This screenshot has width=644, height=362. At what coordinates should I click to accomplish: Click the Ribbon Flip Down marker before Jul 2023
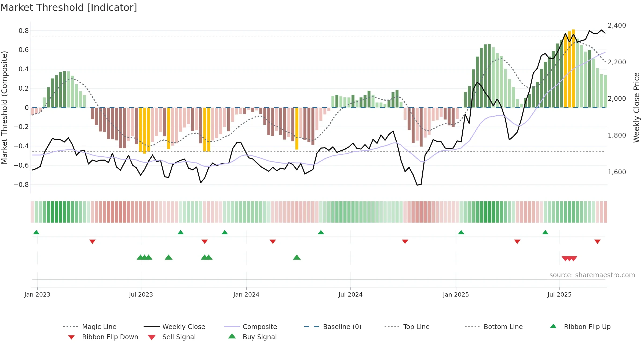(92, 242)
